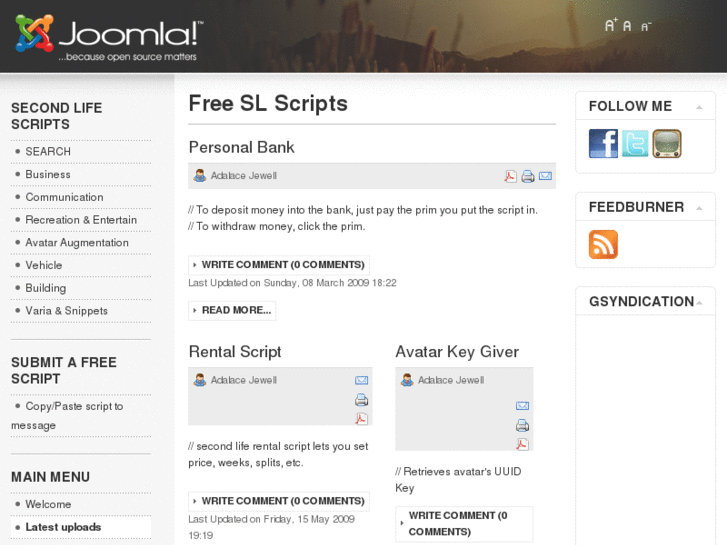Open the Twitter follow icon

(x=635, y=144)
